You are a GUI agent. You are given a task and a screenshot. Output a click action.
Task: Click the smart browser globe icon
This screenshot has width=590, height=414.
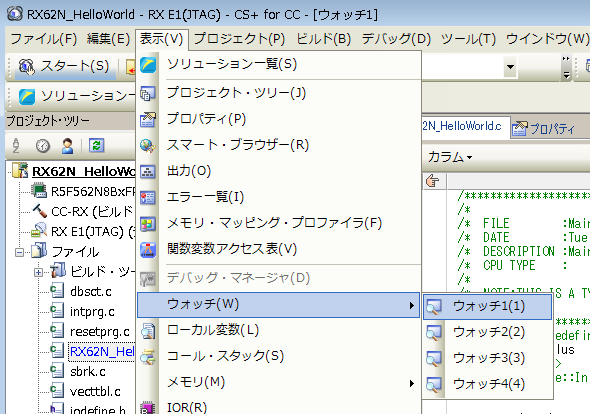click(x=148, y=146)
